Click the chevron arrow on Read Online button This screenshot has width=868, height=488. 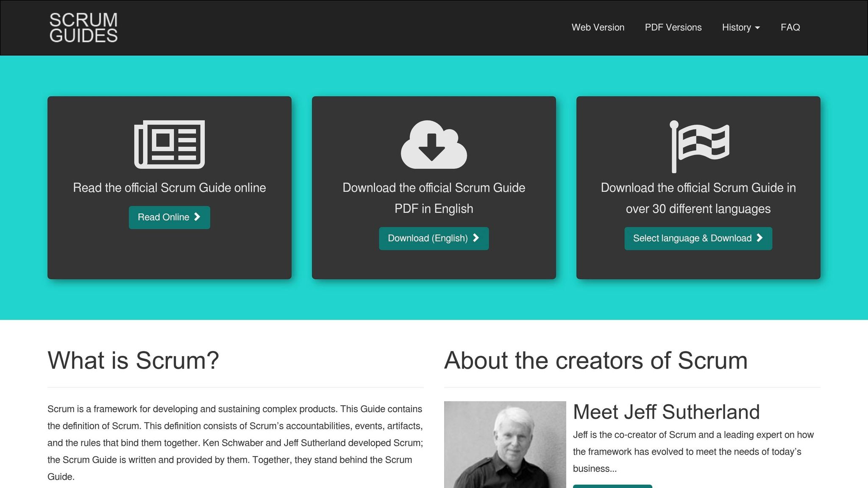tap(197, 217)
